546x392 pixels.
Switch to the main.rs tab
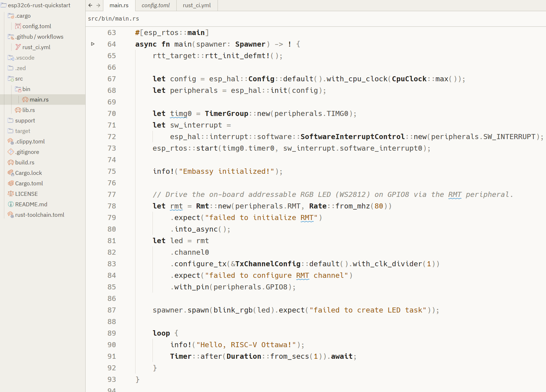click(x=119, y=5)
